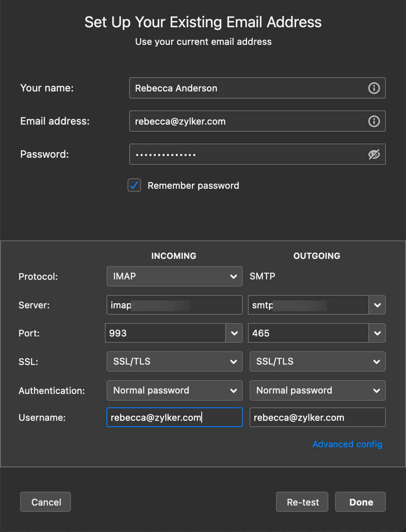Screen dimensions: 406x532
Task: Open the incoming SSL/TLS dropdown
Action: coord(174,362)
